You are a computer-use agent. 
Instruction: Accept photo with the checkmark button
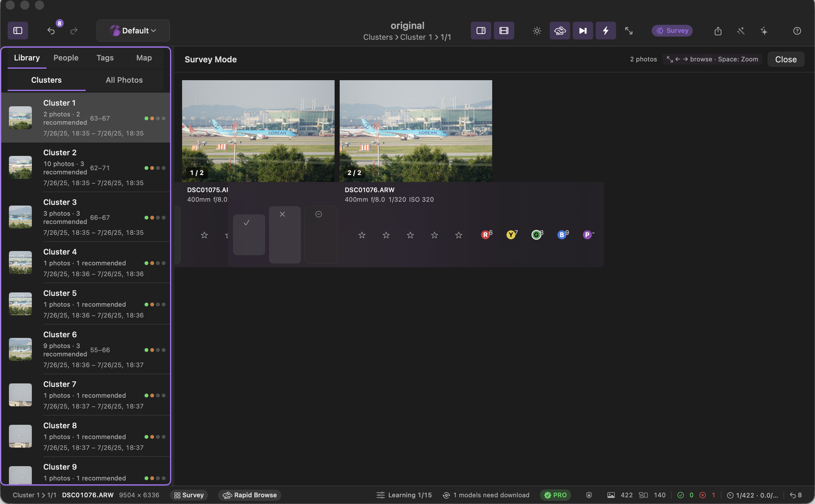point(249,234)
